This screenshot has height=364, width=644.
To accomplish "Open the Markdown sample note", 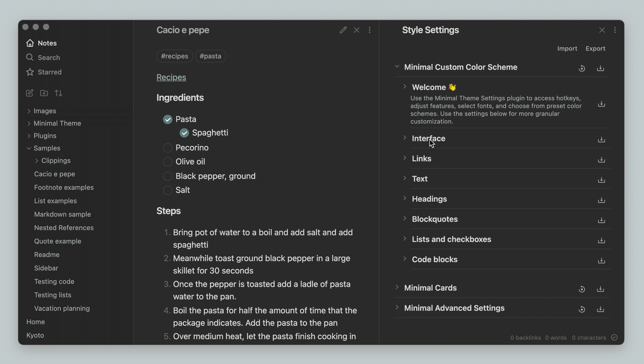I will (x=62, y=214).
